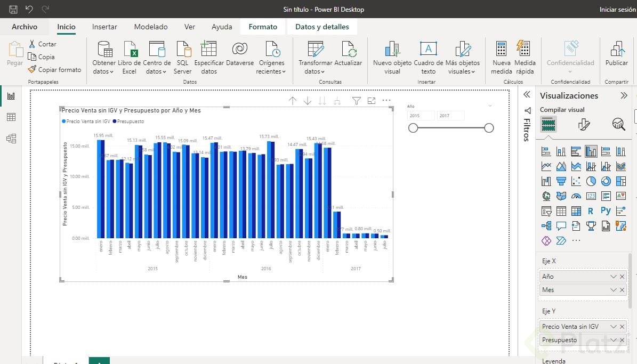Pick the Clustered bar chart visual
This screenshot has width=637, height=364.
[576, 151]
